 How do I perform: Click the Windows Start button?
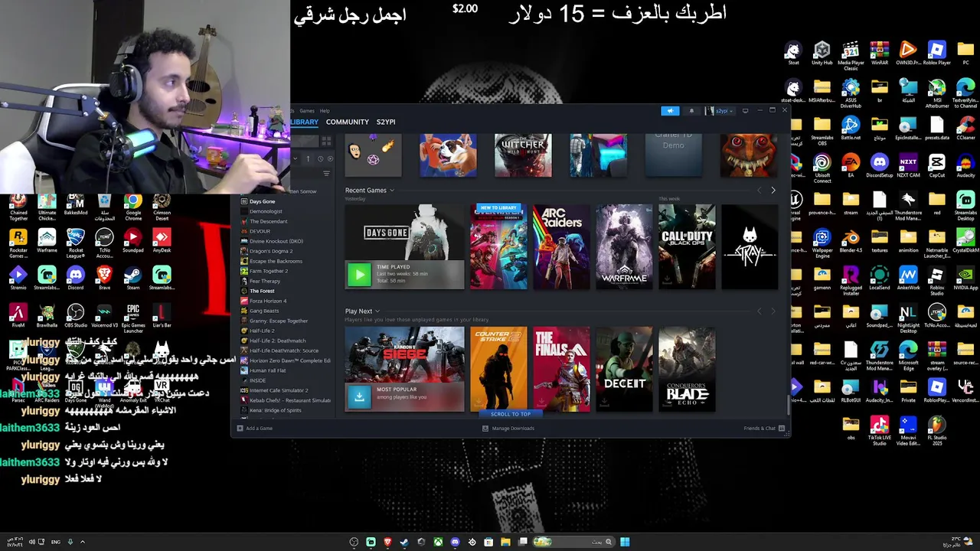tap(625, 542)
